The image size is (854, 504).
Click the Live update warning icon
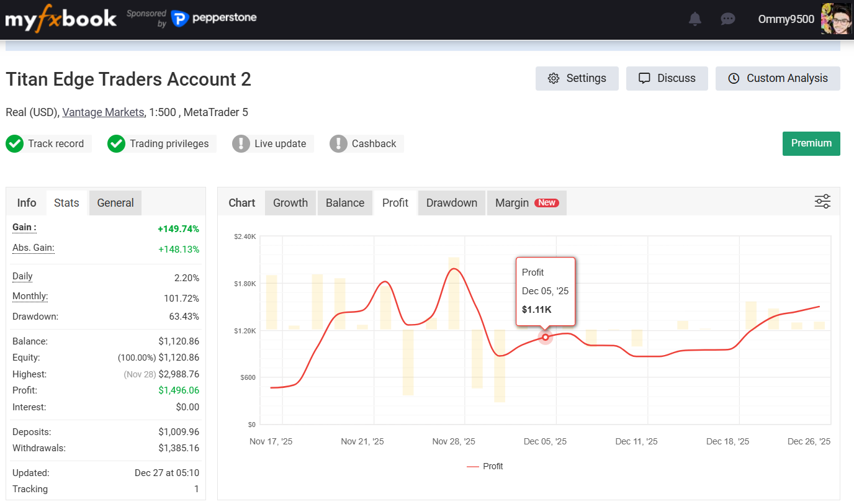click(x=241, y=143)
